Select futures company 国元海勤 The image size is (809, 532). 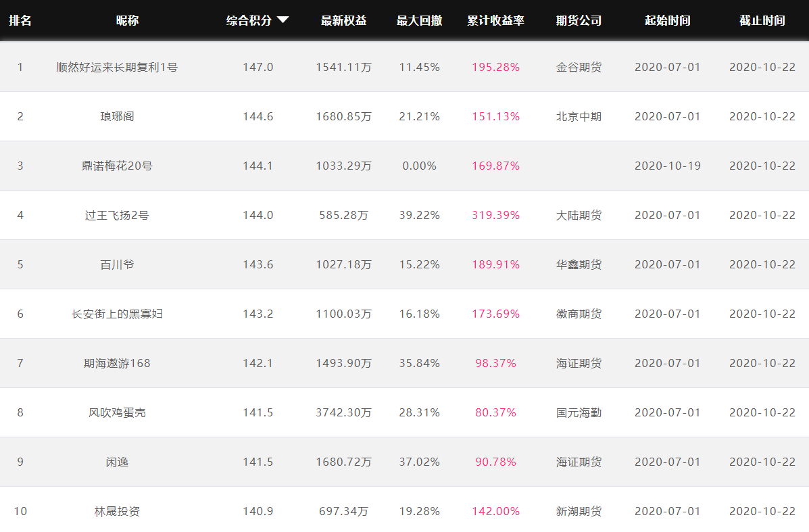tap(579, 413)
